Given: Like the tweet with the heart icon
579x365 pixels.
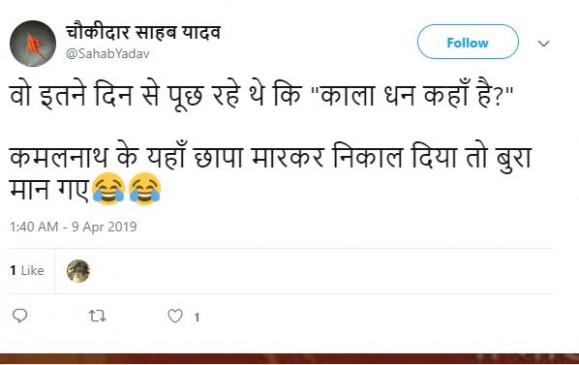Looking at the screenshot, I should tap(175, 316).
